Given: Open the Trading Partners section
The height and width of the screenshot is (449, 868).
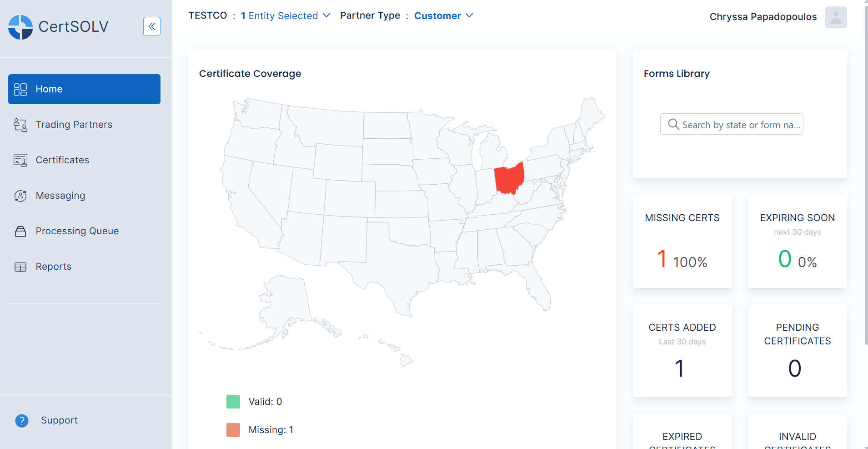Looking at the screenshot, I should [74, 124].
